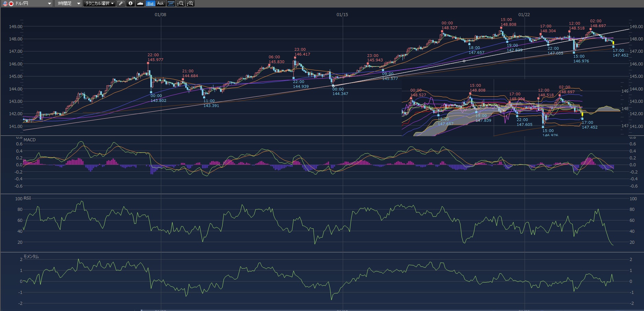Click the US flag icon

pos(5,3)
